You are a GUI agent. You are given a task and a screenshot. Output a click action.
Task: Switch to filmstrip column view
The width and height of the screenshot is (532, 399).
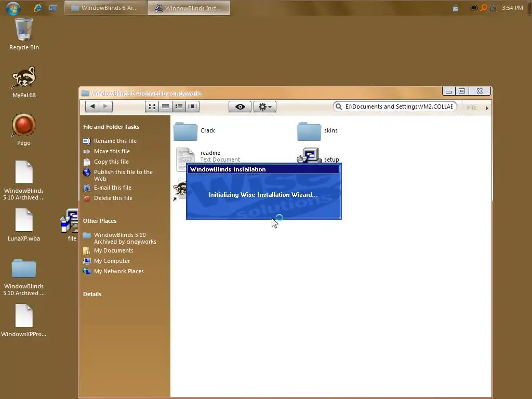192,107
